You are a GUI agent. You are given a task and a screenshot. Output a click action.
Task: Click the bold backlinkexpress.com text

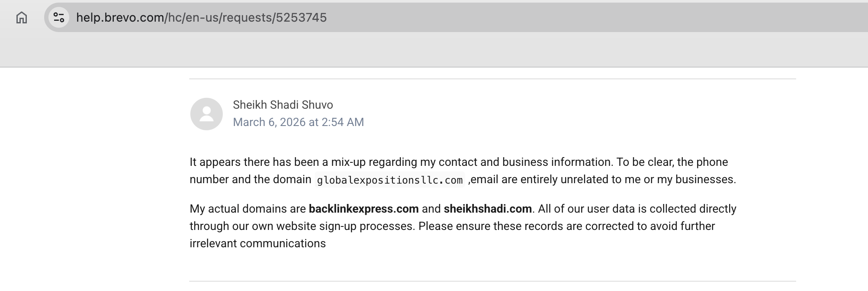pyautogui.click(x=363, y=209)
